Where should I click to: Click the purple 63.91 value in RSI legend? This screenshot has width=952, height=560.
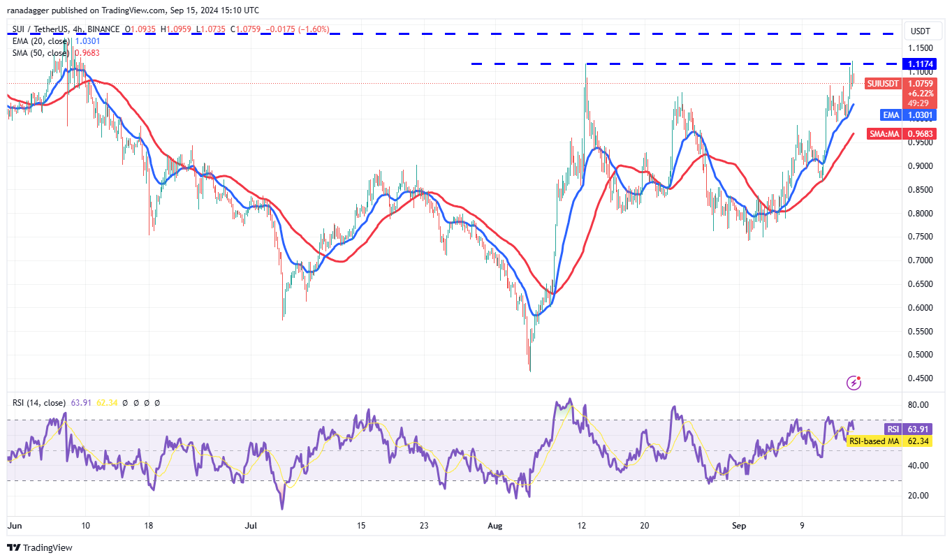80,403
